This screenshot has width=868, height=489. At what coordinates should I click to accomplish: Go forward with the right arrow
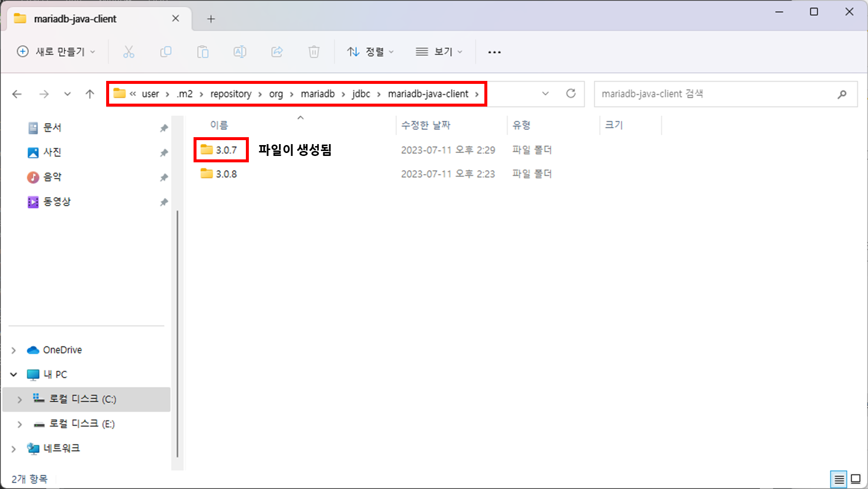click(x=44, y=94)
